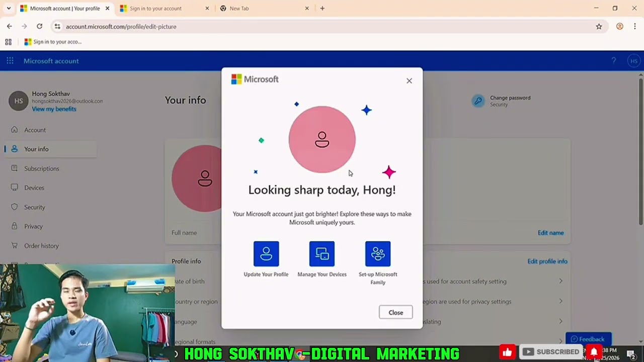Click the Edit profile info link
Image resolution: width=644 pixels, height=362 pixels.
pos(547,261)
